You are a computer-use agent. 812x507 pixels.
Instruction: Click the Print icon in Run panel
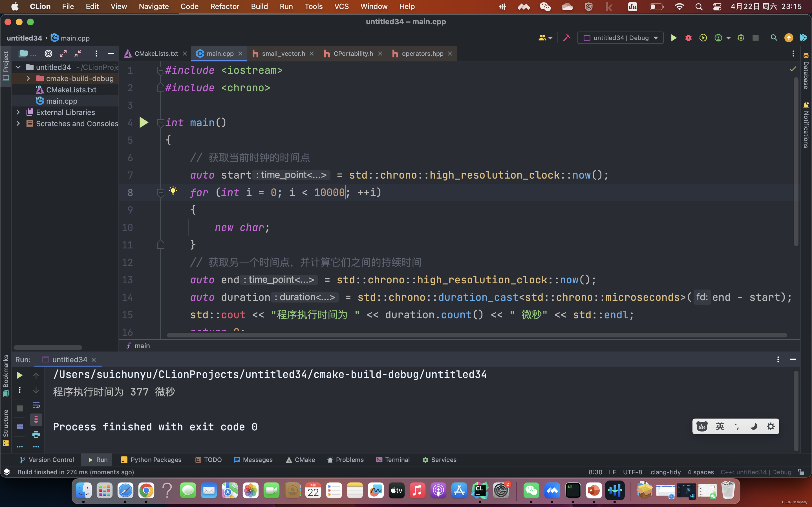(x=36, y=435)
